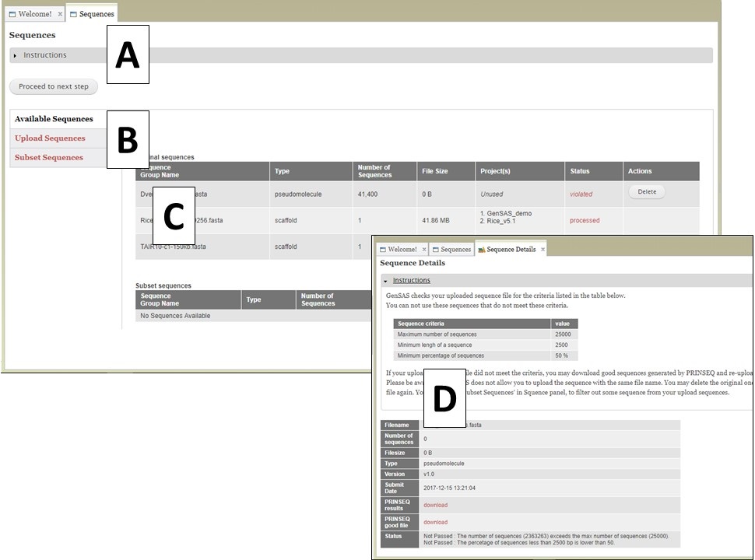Download the PRINSEQ results file
Image resolution: width=755 pixels, height=560 pixels.
[x=435, y=505]
